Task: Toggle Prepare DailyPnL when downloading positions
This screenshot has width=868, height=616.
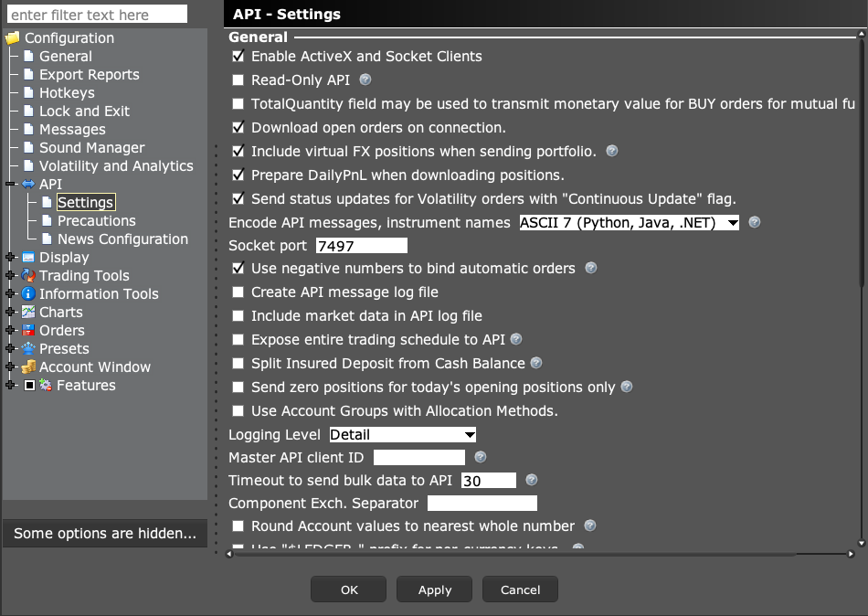Action: 238,175
